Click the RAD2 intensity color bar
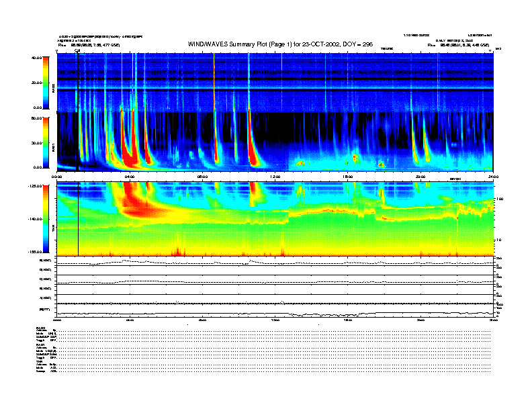The image size is (532, 411). (x=46, y=83)
